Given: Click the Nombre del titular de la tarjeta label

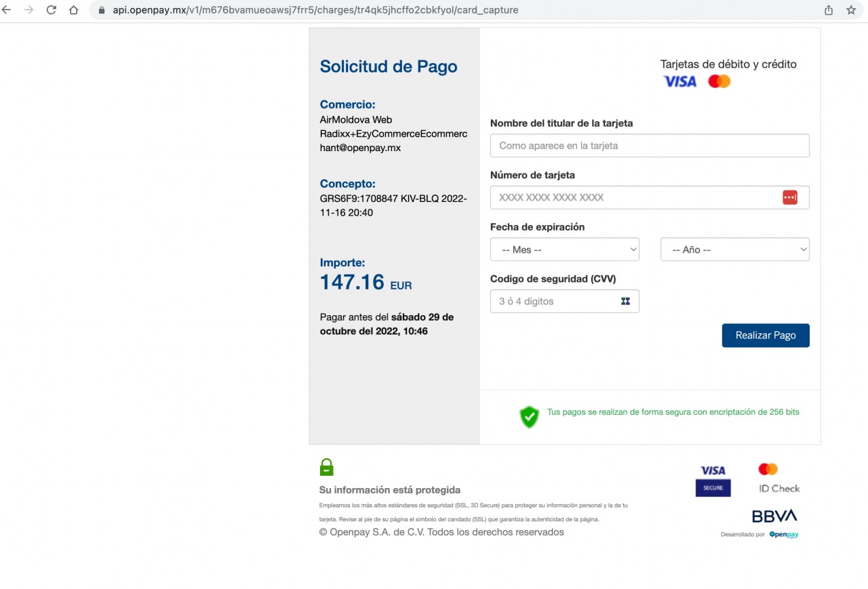Looking at the screenshot, I should [561, 123].
